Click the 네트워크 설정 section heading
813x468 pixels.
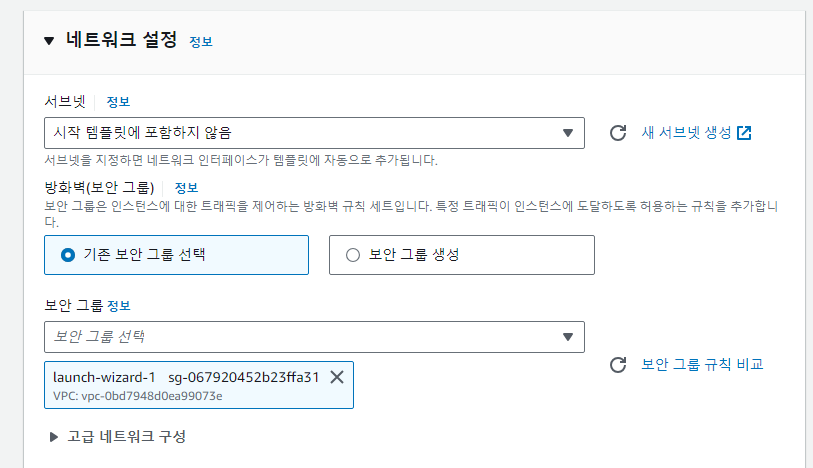121,39
